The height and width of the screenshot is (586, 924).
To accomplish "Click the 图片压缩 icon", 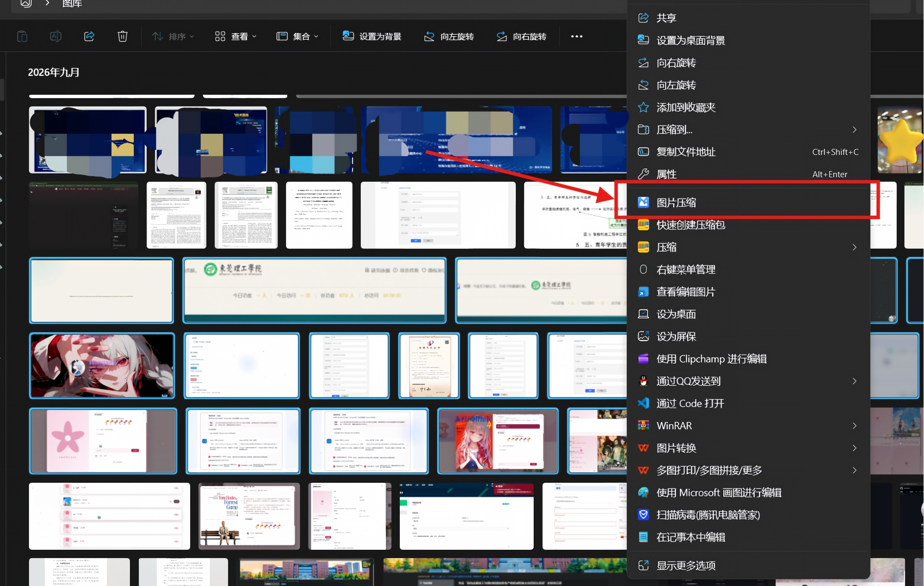I will click(644, 202).
